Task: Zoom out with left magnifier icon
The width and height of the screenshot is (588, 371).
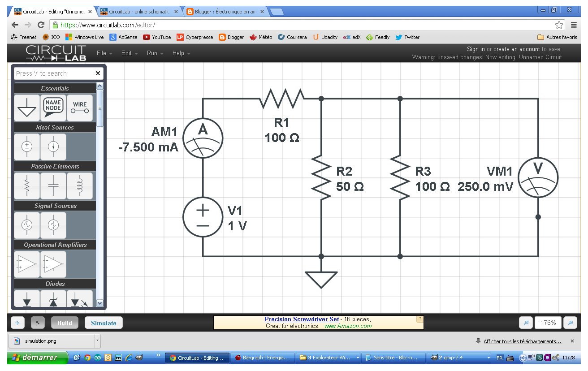Action: tap(526, 323)
